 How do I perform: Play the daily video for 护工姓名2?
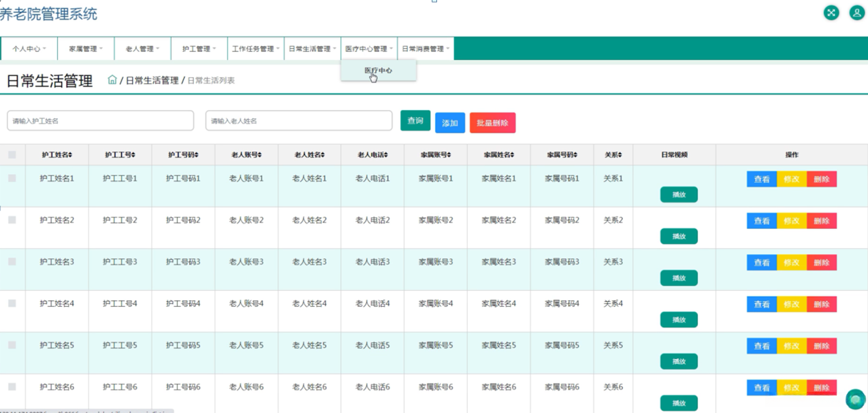pos(679,236)
